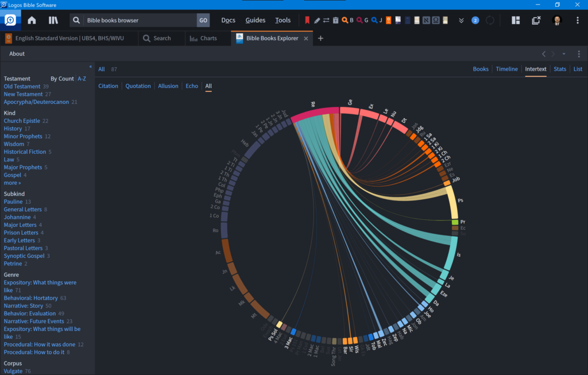
Task: Click the command box input field
Action: coord(140,20)
